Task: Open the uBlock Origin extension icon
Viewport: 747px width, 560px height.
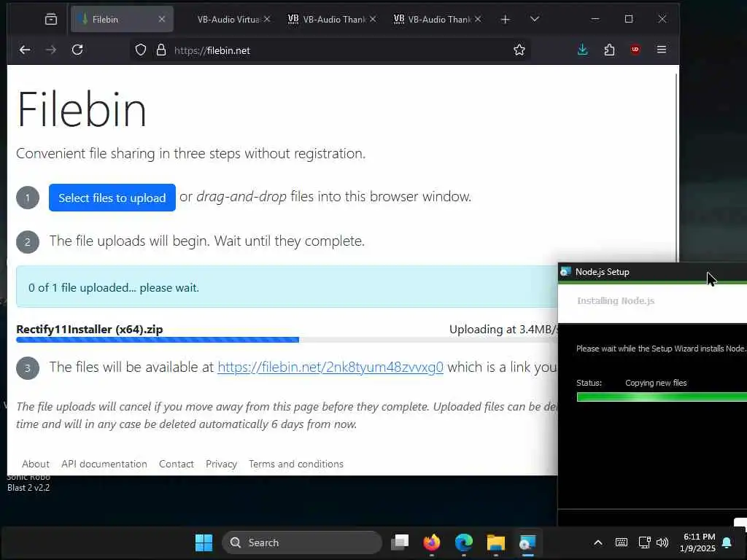Action: pos(635,50)
